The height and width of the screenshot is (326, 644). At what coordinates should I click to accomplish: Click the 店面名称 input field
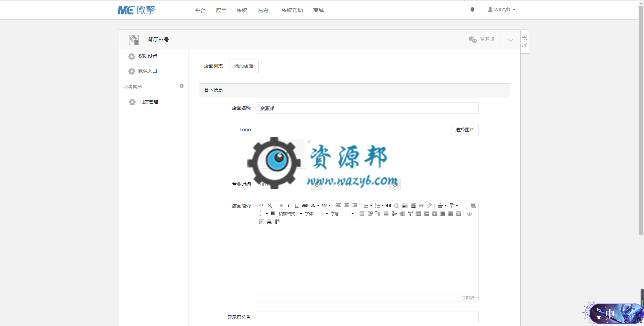[367, 108]
